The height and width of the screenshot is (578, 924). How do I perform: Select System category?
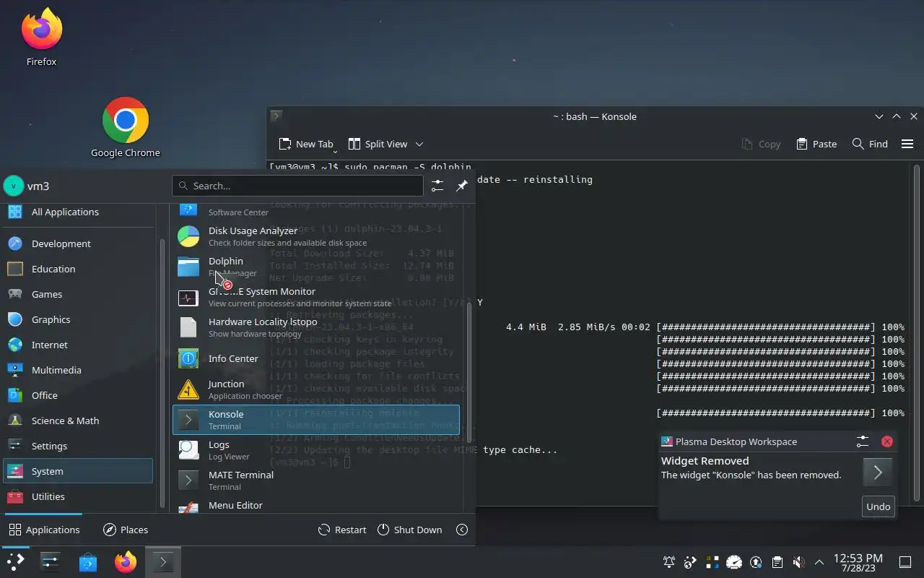tap(78, 471)
